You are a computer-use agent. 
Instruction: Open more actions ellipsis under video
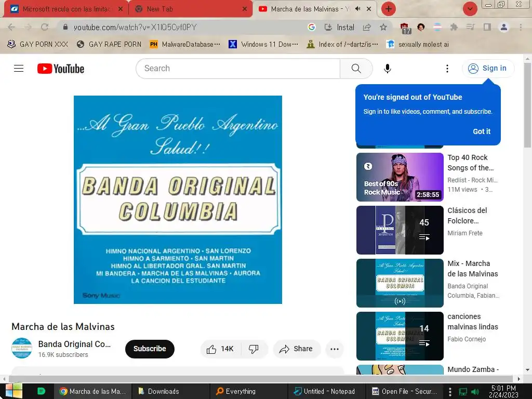coord(335,349)
